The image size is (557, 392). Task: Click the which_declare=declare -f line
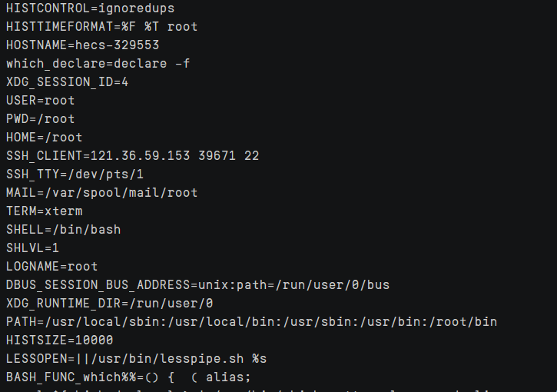98,64
